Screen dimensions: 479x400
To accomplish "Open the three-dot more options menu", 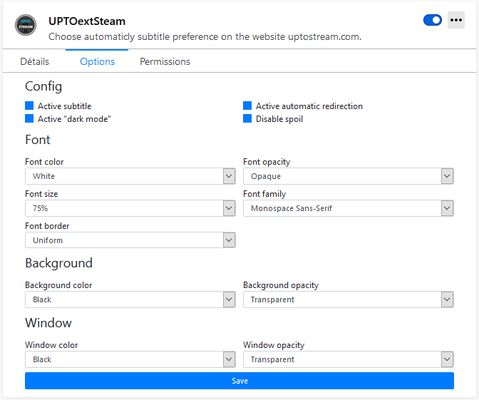I will tap(456, 20).
